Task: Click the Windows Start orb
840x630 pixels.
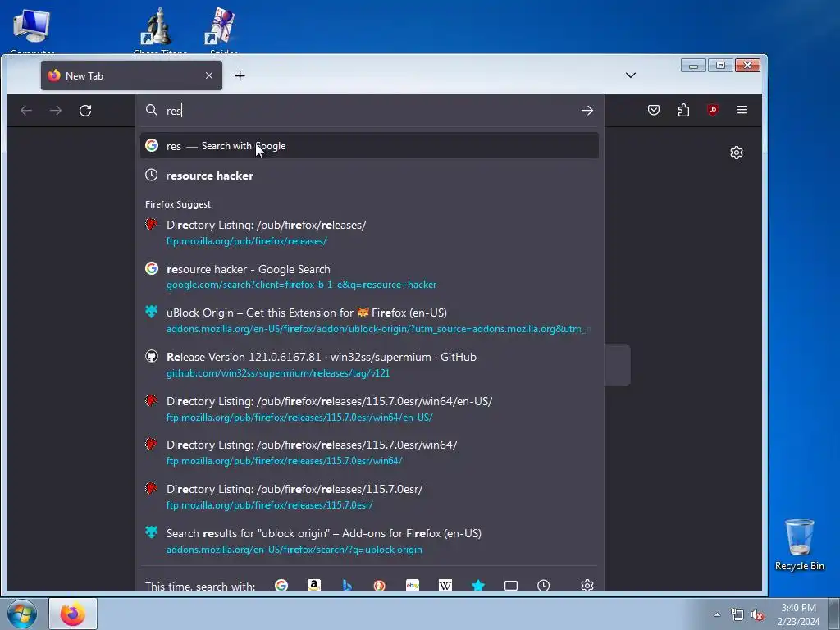Action: (x=22, y=614)
